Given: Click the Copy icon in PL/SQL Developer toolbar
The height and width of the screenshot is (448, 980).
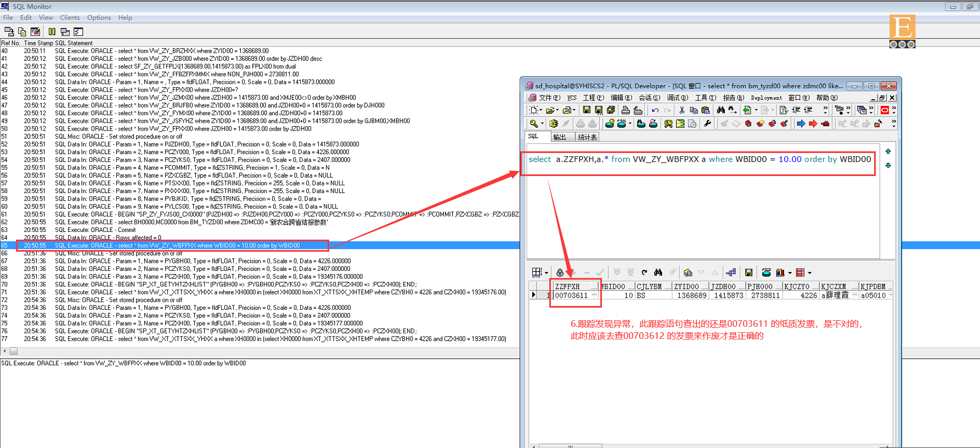Looking at the screenshot, I should point(694,110).
